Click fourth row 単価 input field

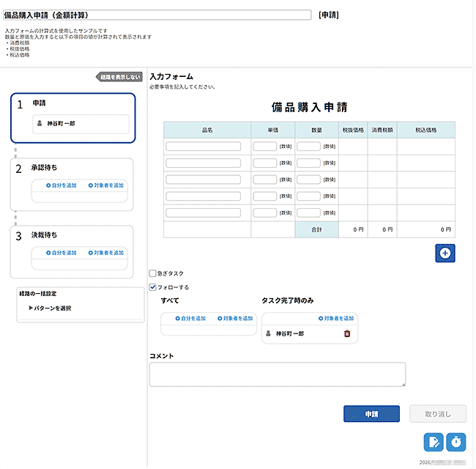point(265,196)
